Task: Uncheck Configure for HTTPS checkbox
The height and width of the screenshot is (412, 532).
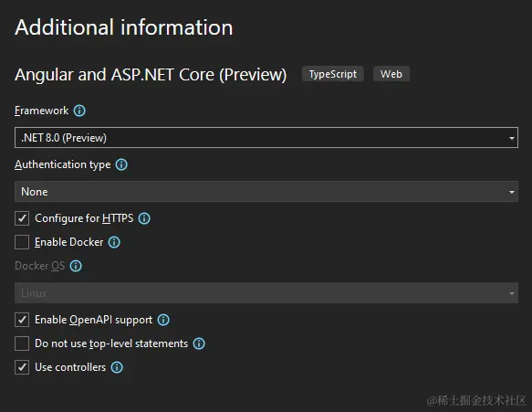Action: point(22,218)
